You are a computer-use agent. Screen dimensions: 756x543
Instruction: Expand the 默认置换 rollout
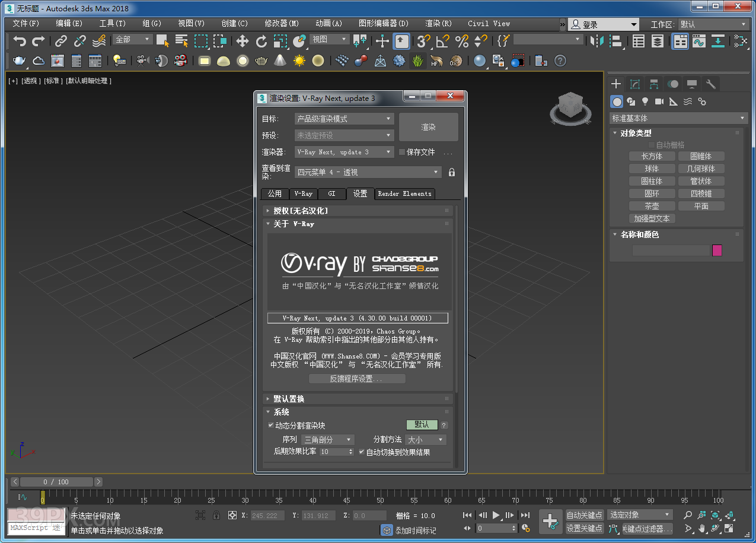click(358, 399)
